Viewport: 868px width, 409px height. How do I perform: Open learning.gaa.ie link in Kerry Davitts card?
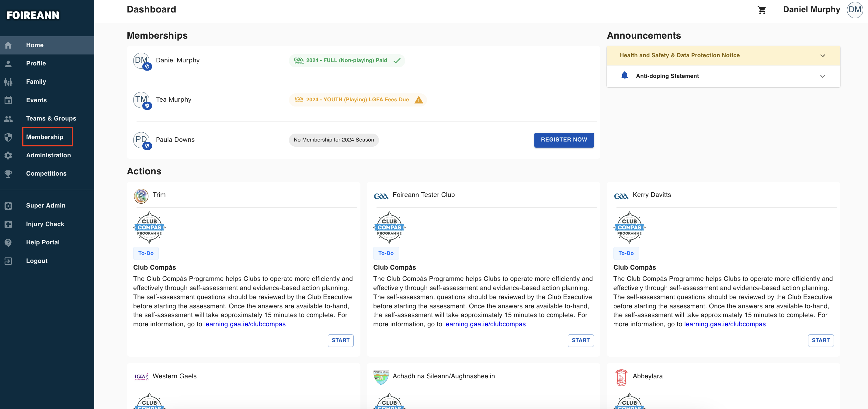point(725,324)
